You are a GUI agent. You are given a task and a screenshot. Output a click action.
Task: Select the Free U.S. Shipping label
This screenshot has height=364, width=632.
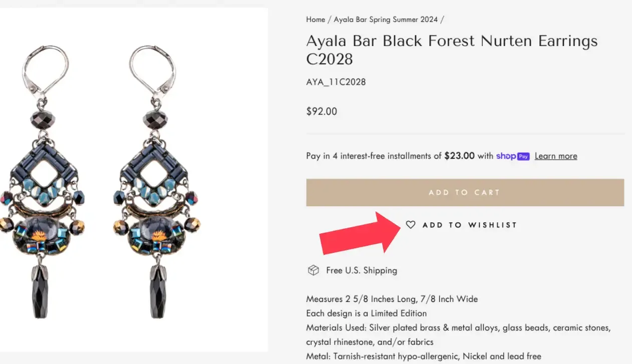(x=361, y=270)
